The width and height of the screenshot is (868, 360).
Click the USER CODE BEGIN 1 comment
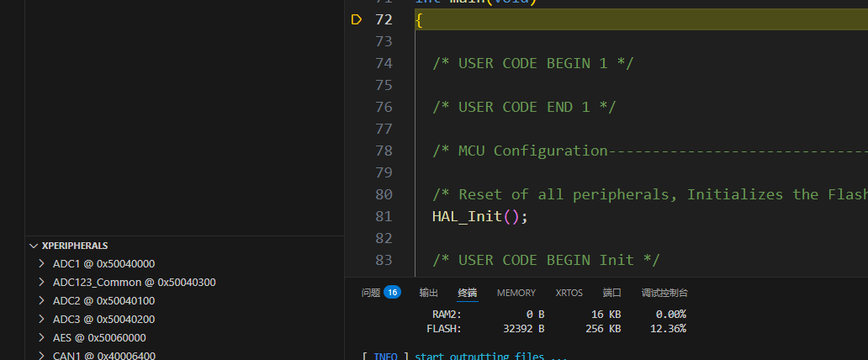click(532, 63)
